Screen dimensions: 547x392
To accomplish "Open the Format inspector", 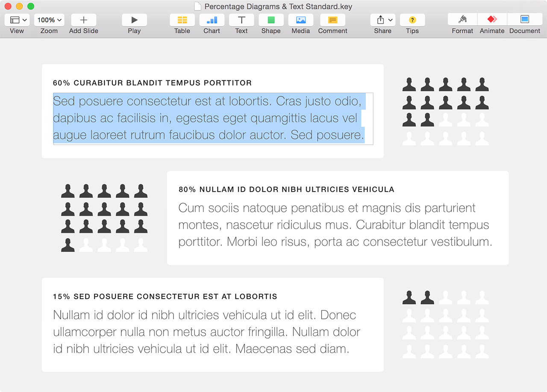I will pyautogui.click(x=462, y=20).
